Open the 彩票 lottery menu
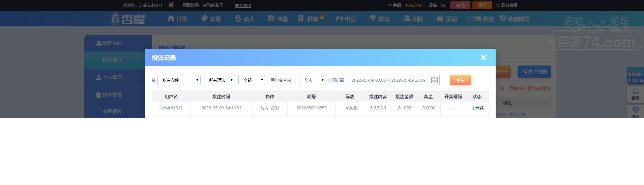Viewport: 644px width, 185px height. 211,19
